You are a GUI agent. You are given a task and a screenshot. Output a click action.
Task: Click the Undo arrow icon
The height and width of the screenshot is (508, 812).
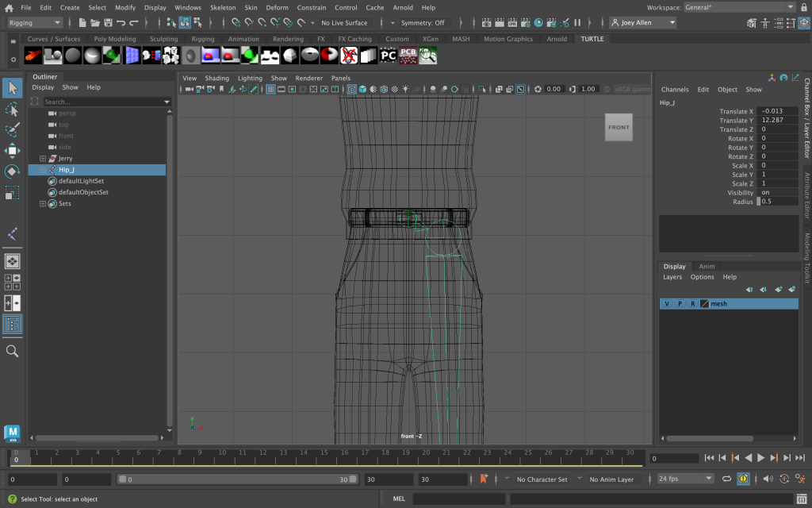click(121, 23)
